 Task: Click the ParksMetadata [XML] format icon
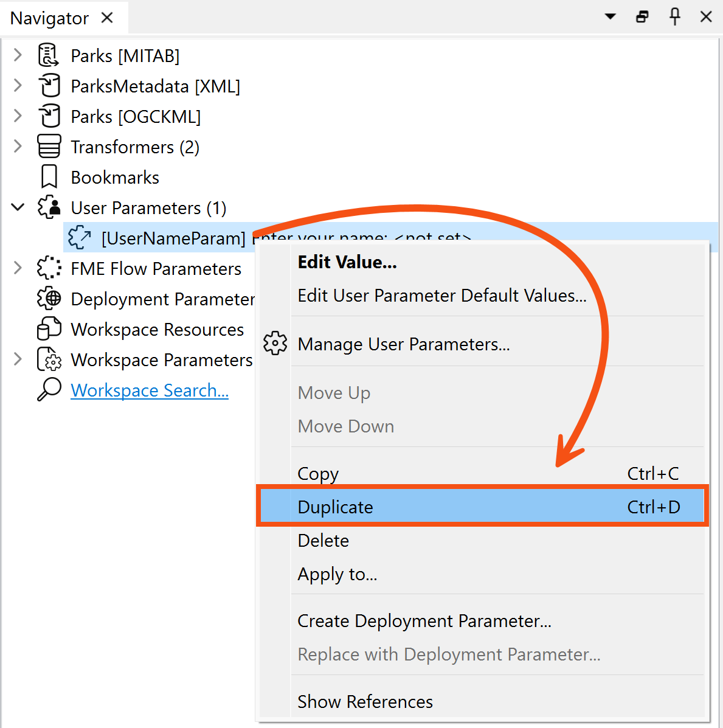[x=49, y=86]
